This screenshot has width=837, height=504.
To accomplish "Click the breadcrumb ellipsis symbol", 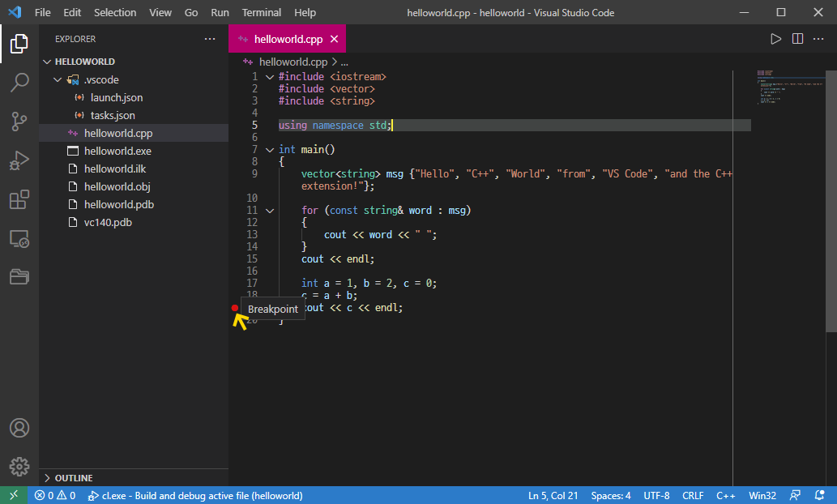I will tap(344, 62).
